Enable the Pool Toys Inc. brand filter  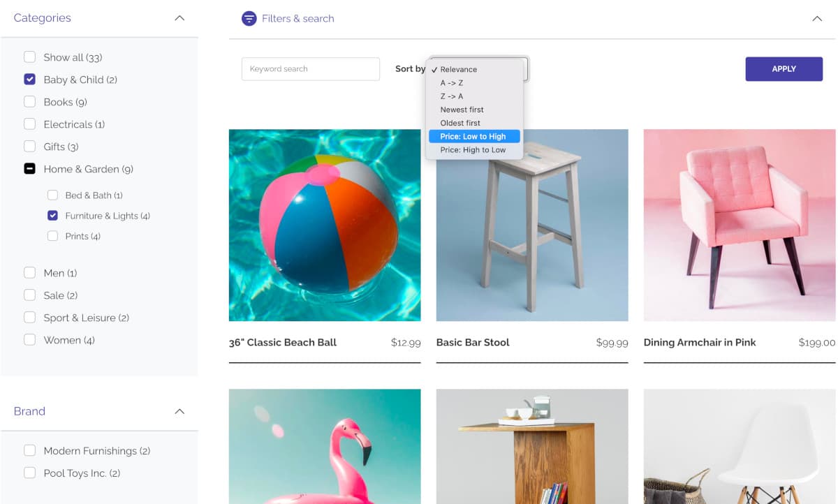point(30,473)
